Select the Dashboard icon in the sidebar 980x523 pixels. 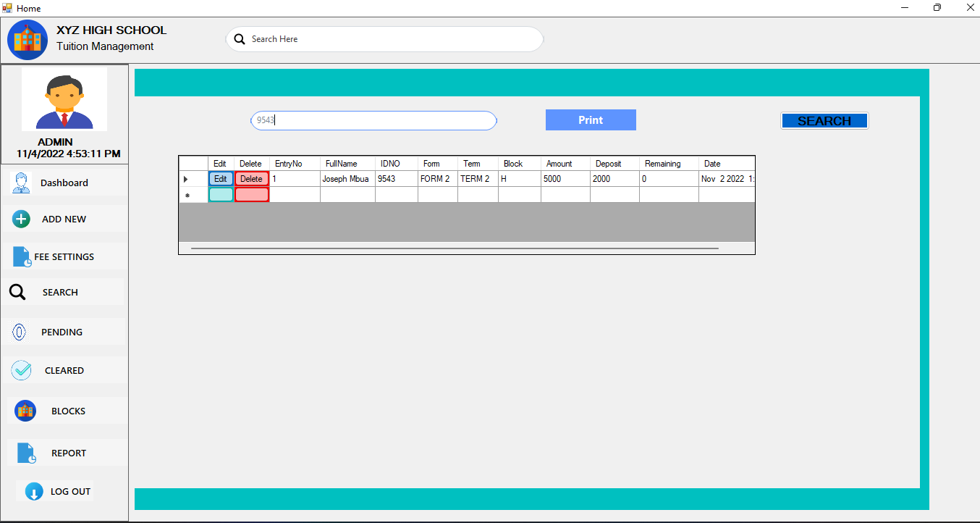[x=20, y=183]
